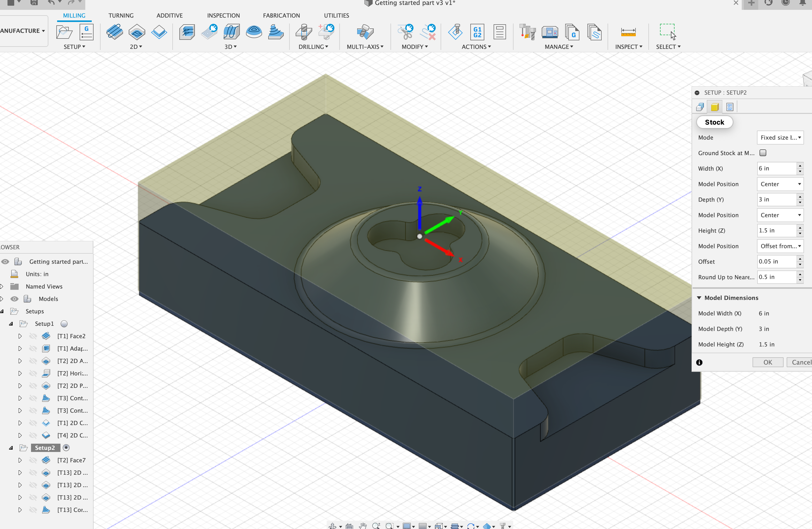This screenshot has width=812, height=529.
Task: Click the Width X input field
Action: 775,168
